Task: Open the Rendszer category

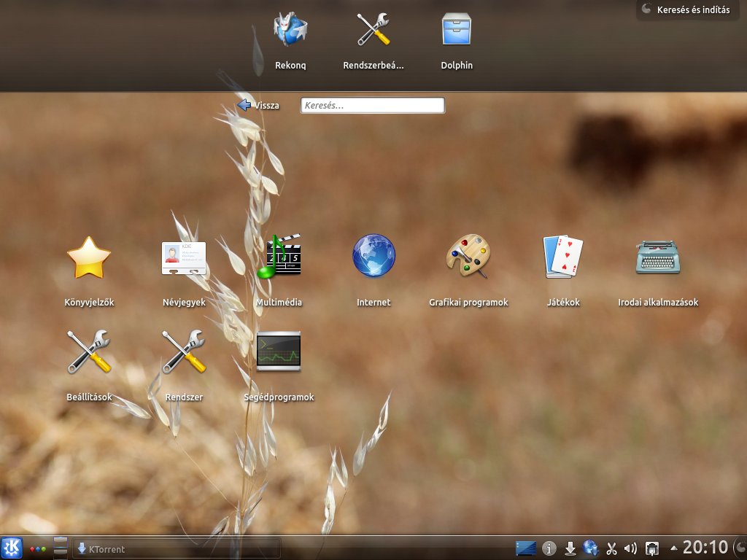Action: 184,366
